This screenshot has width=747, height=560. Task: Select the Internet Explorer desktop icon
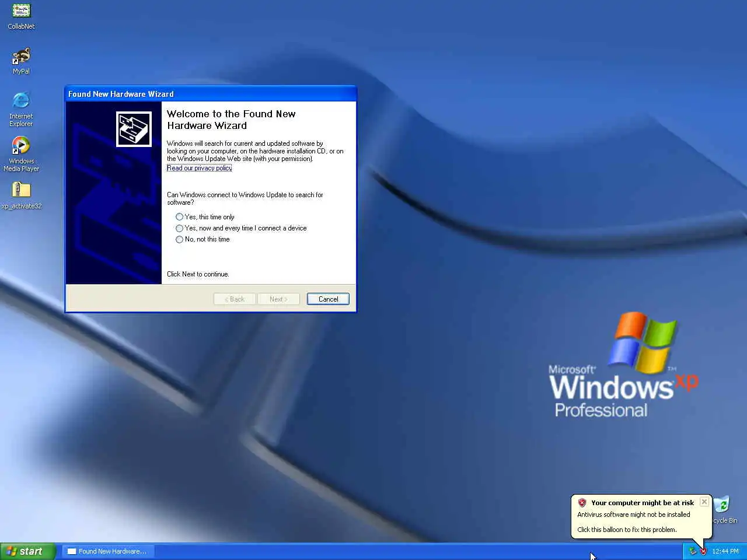21,109
